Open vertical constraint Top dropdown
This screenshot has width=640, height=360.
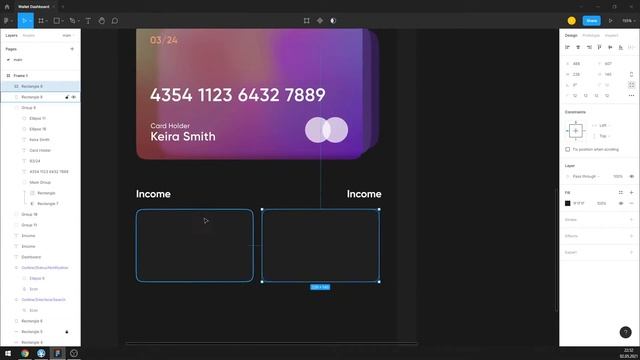point(604,136)
